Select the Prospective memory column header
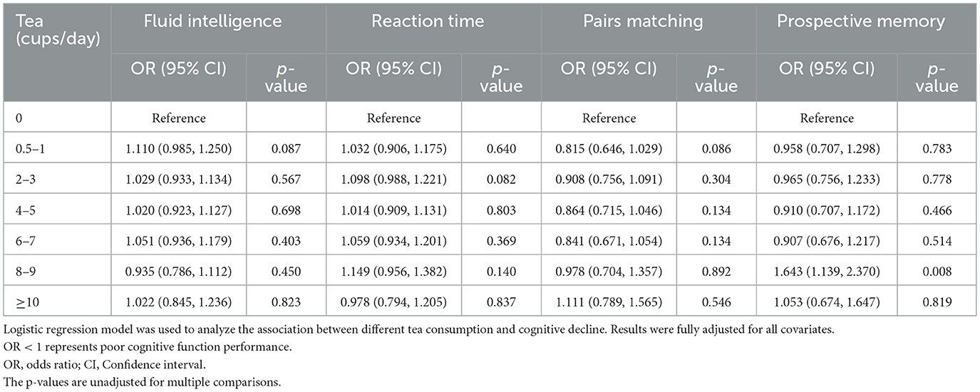Viewport: 980px width, 392px height. (860, 21)
